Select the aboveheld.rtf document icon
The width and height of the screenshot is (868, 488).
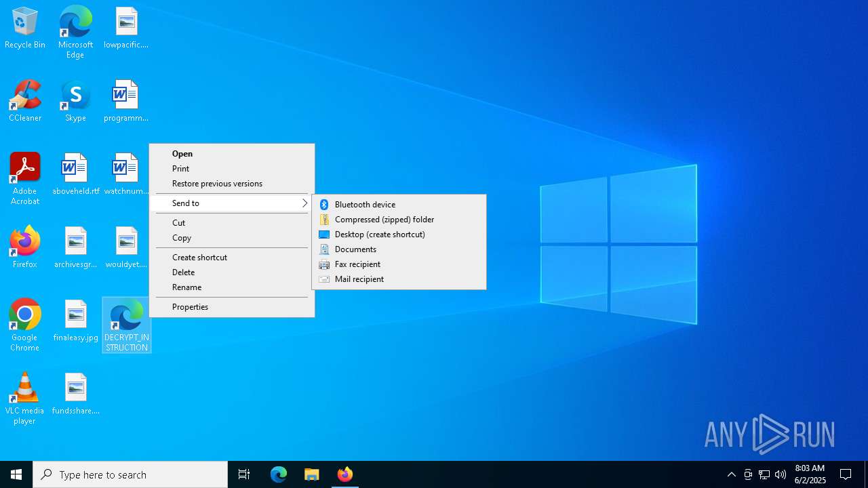click(75, 175)
